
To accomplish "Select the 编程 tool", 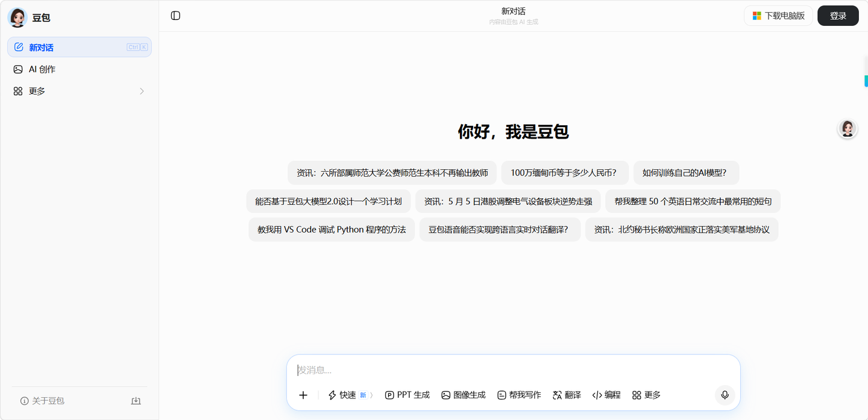I will pyautogui.click(x=606, y=395).
